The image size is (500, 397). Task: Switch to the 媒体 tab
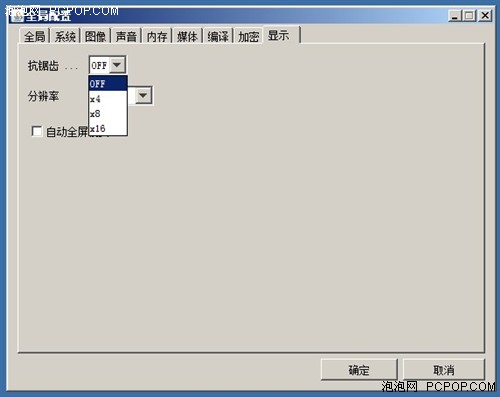187,36
